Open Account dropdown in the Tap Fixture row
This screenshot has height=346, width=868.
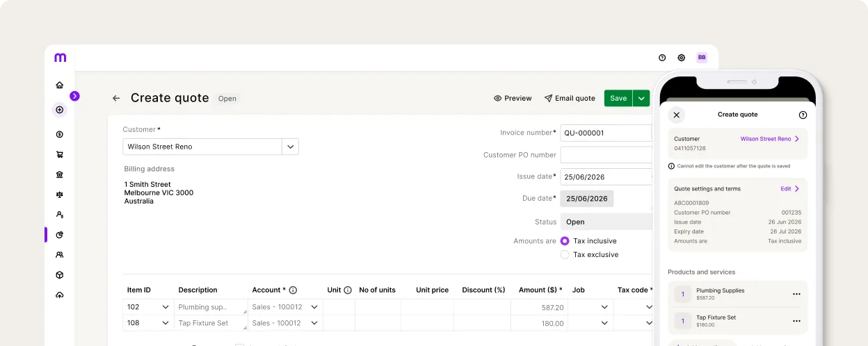click(x=314, y=323)
